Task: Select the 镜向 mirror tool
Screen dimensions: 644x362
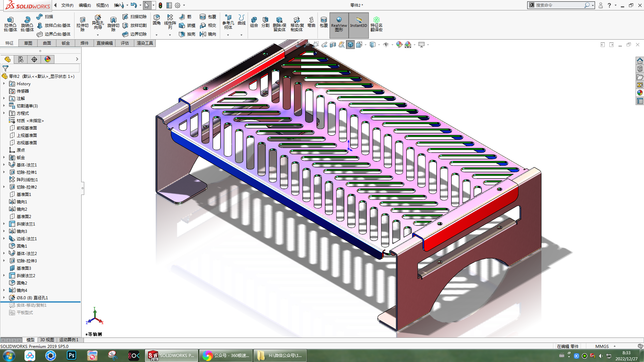Action: click(208, 34)
